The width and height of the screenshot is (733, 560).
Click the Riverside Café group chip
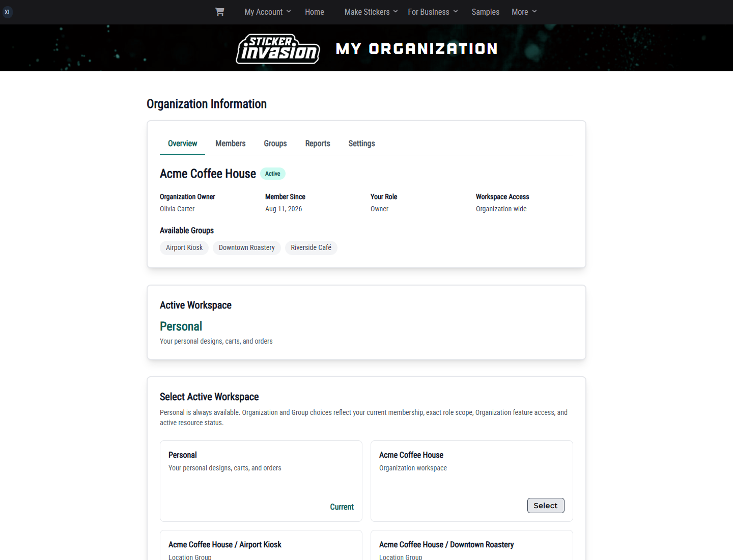click(x=311, y=248)
